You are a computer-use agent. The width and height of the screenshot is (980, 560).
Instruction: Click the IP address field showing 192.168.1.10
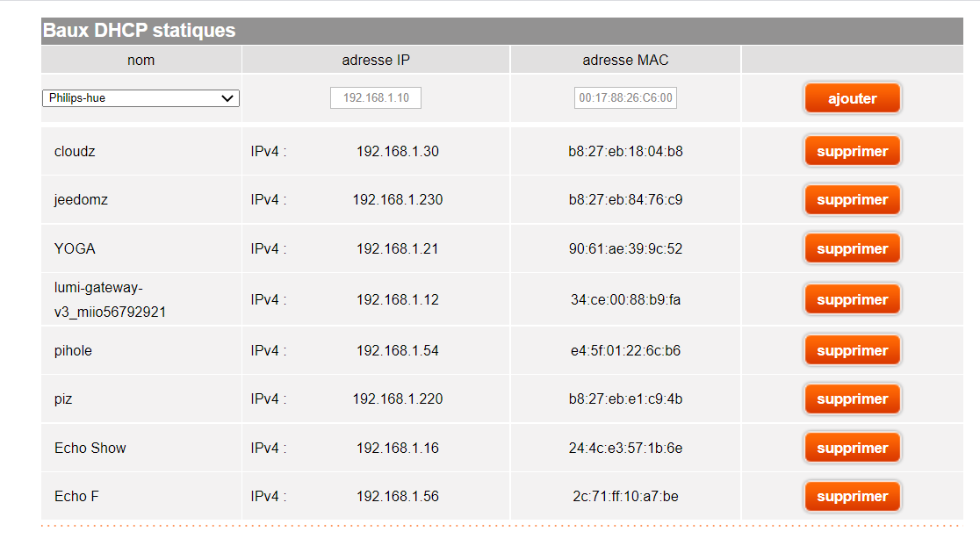376,98
